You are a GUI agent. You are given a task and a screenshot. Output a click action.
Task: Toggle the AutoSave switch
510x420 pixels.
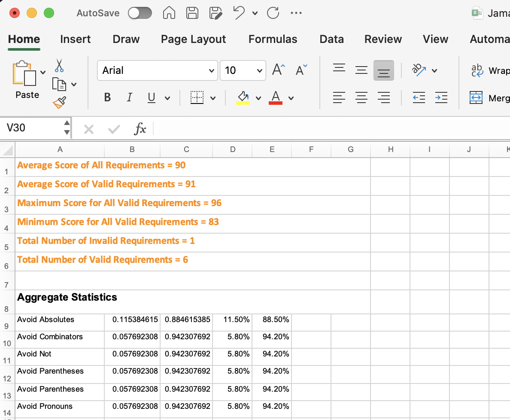point(140,13)
